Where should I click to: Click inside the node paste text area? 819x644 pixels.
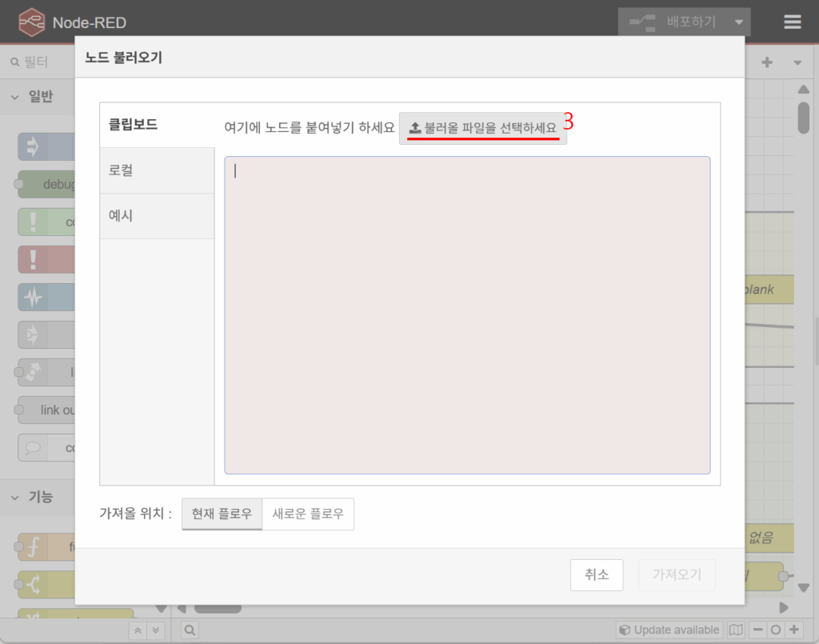(467, 314)
